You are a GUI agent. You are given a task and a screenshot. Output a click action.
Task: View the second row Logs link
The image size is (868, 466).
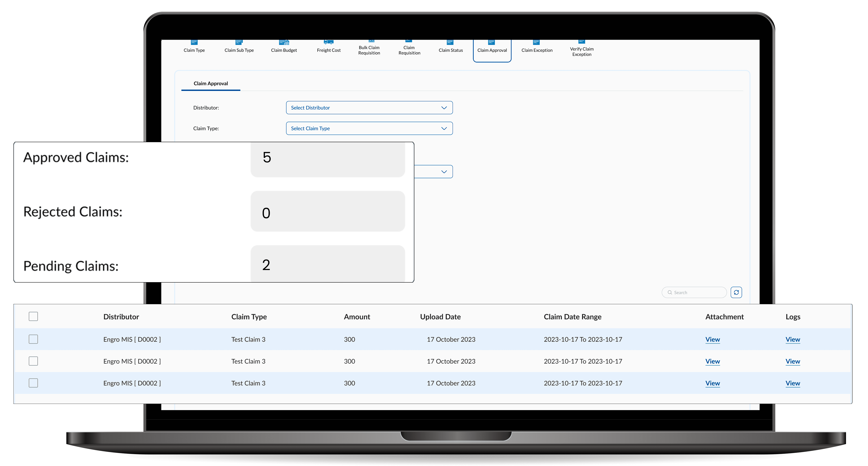click(792, 361)
